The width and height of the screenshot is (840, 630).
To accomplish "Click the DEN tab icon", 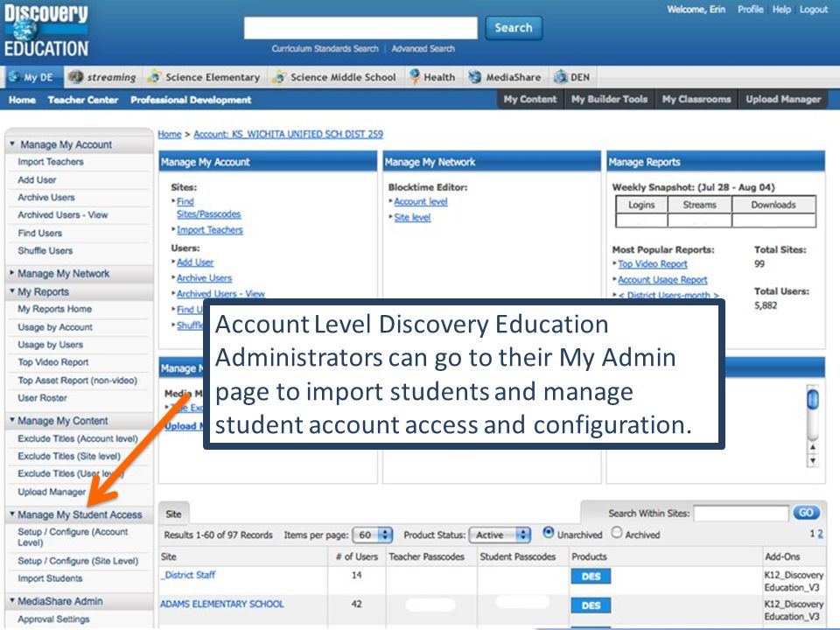I will coord(560,77).
